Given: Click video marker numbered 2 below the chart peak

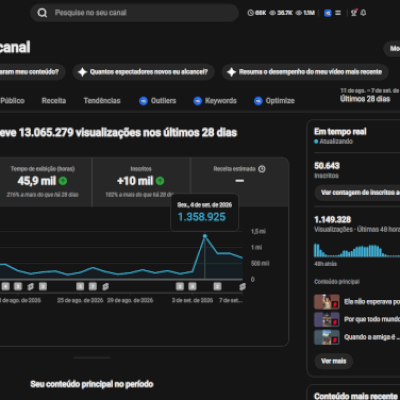Looking at the screenshot, I should coord(217,286).
